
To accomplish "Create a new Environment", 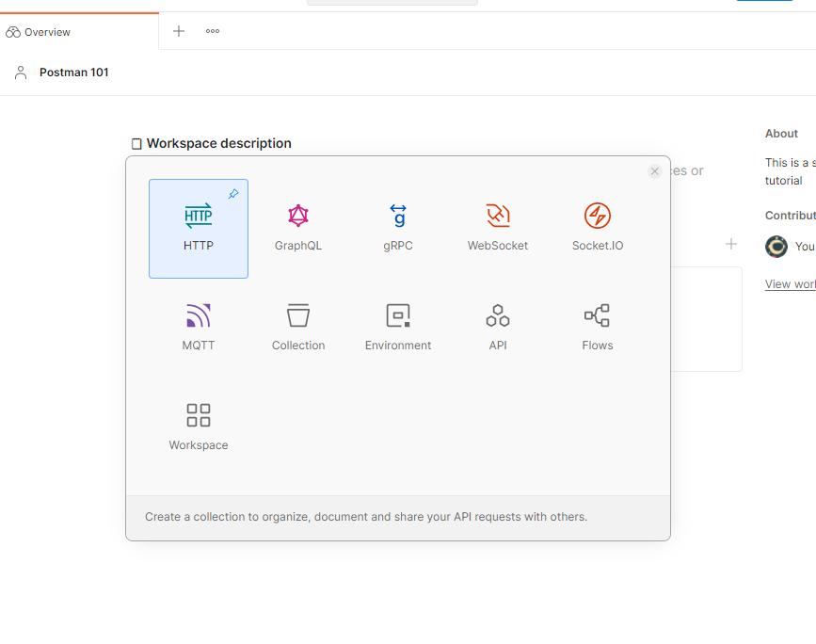I will tap(398, 329).
